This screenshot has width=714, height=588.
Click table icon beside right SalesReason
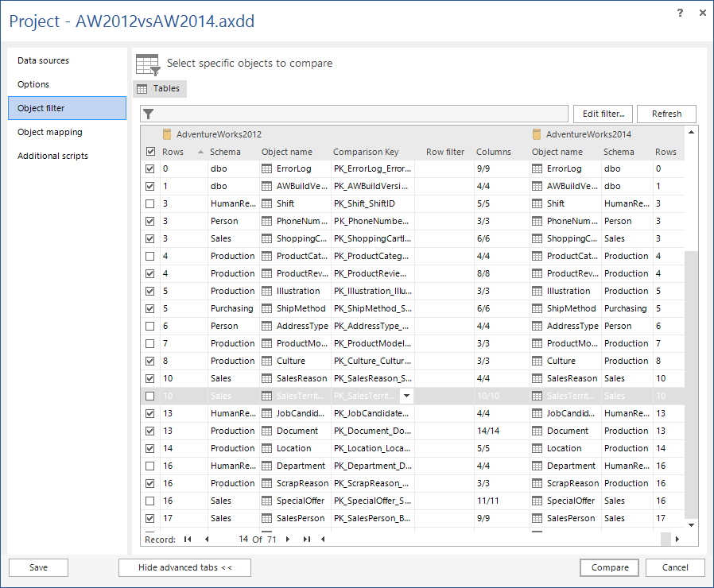coord(537,379)
